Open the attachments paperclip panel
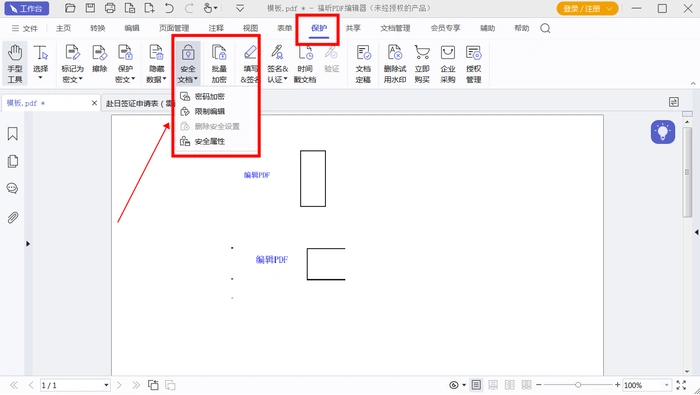Screen dimensions: 700x395 pos(12,217)
